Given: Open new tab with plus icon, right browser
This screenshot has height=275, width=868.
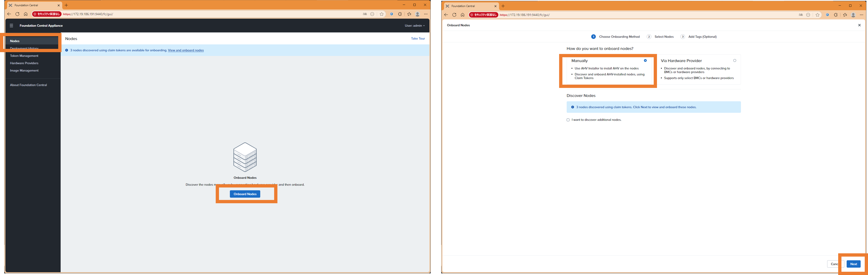Looking at the screenshot, I should (x=503, y=6).
